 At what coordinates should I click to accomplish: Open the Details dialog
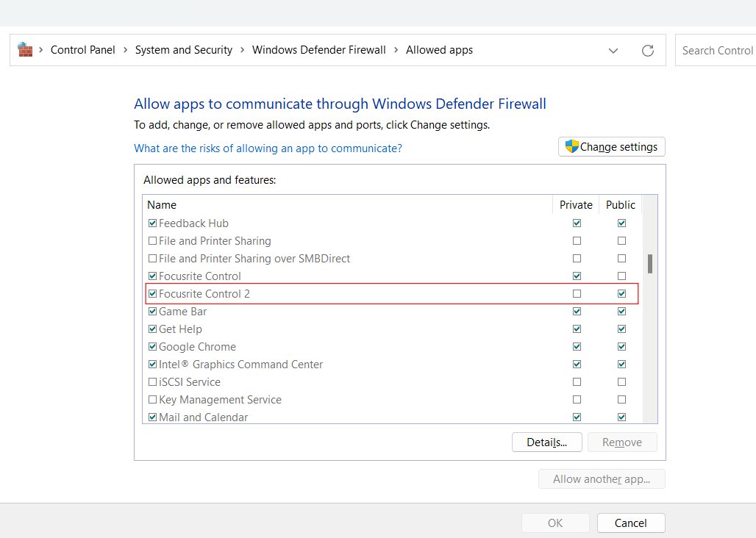tap(546, 442)
